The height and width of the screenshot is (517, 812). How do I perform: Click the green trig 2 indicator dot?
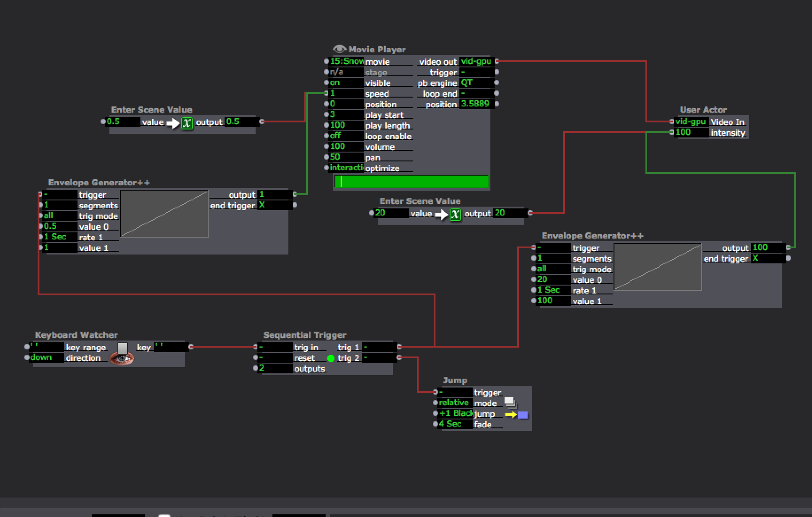(x=331, y=358)
